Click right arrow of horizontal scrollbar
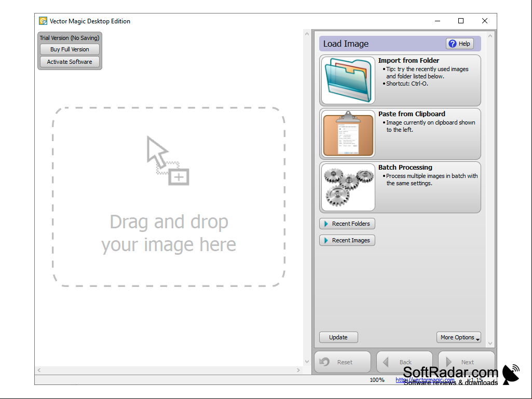532x399 pixels. point(298,370)
